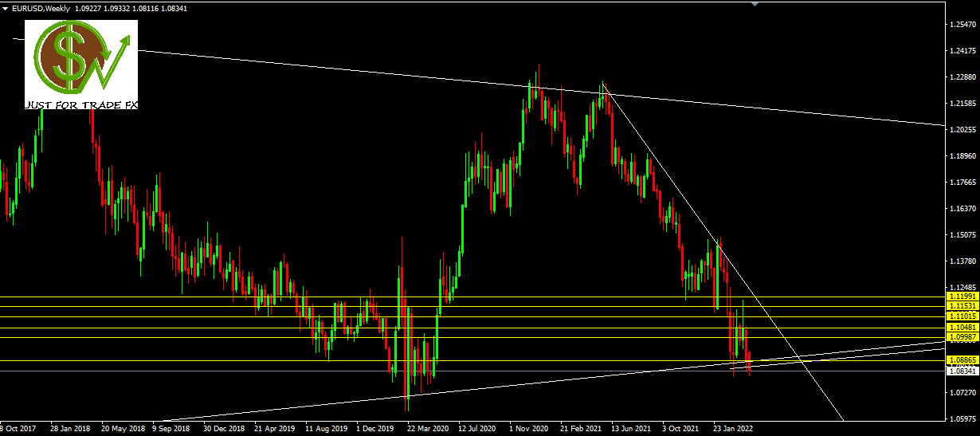This screenshot has height=436, width=980.
Task: Click the 1 Nov 2020 date label
Action: pos(528,428)
